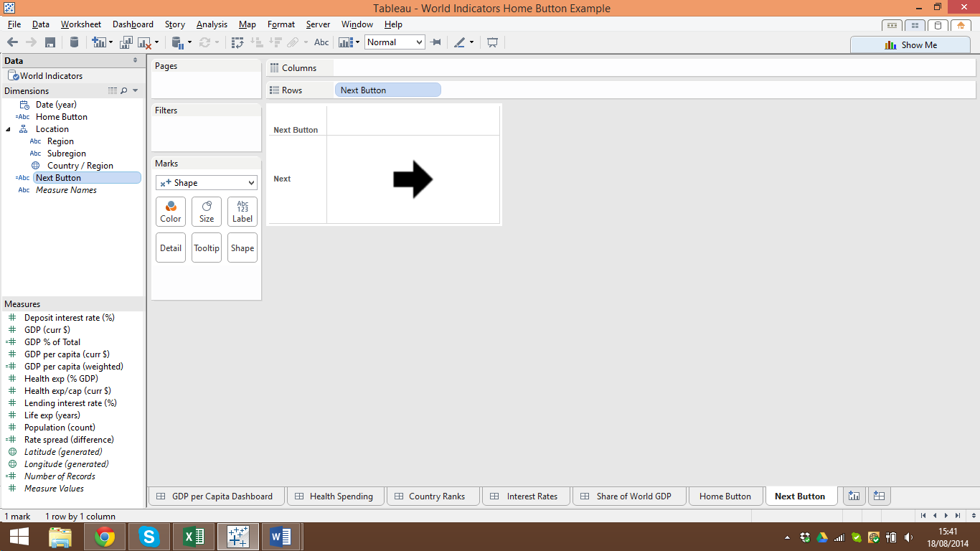Click the Shape marks card button

tap(242, 248)
